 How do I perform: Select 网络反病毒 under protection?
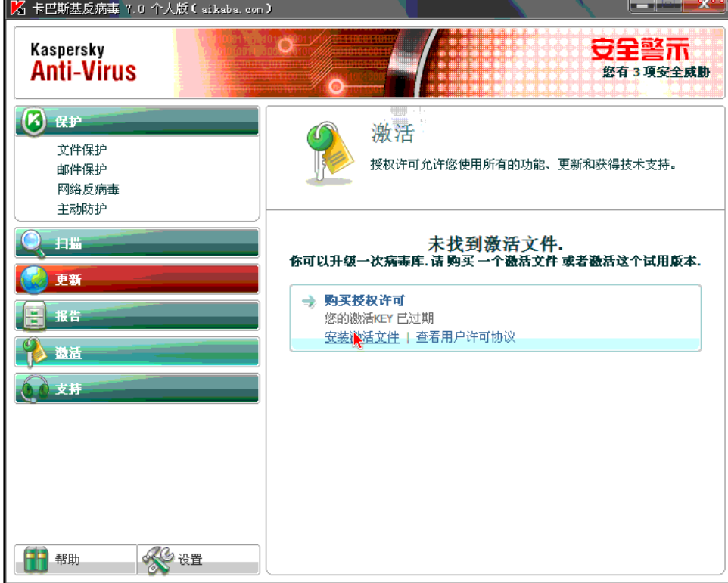[89, 189]
